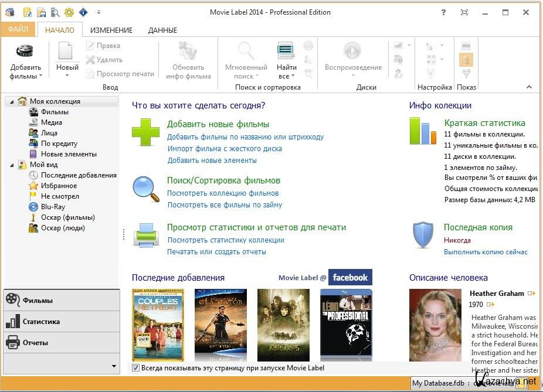Click the Add Movies film reel icon

coord(25,51)
